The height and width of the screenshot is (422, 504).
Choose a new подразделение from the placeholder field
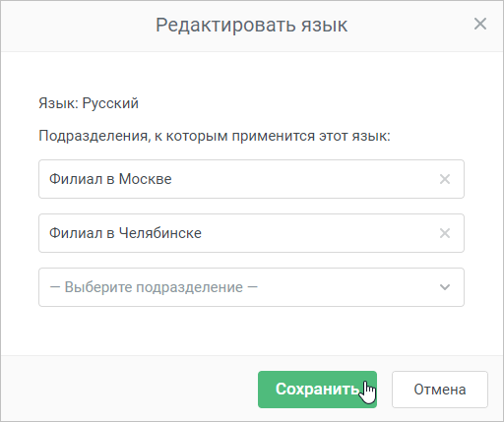[x=251, y=287]
